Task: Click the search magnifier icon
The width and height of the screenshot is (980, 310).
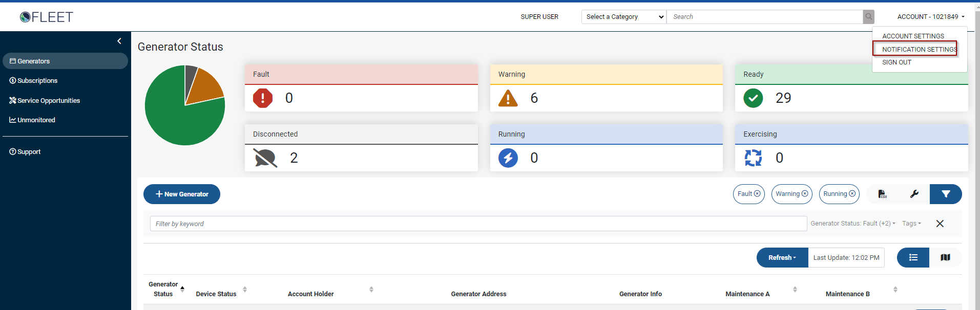Action: click(869, 17)
